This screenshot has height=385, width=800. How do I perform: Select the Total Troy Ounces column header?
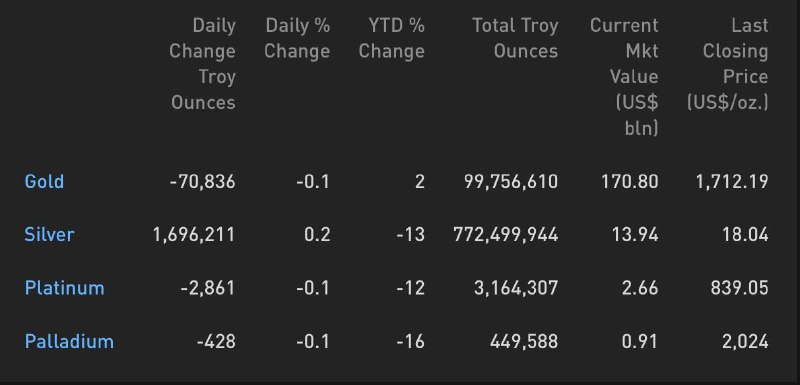click(515, 38)
